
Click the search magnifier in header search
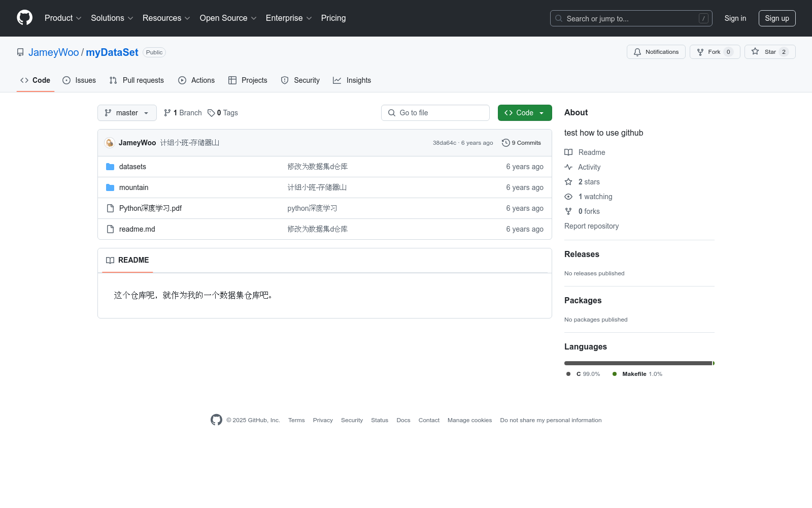coord(559,18)
